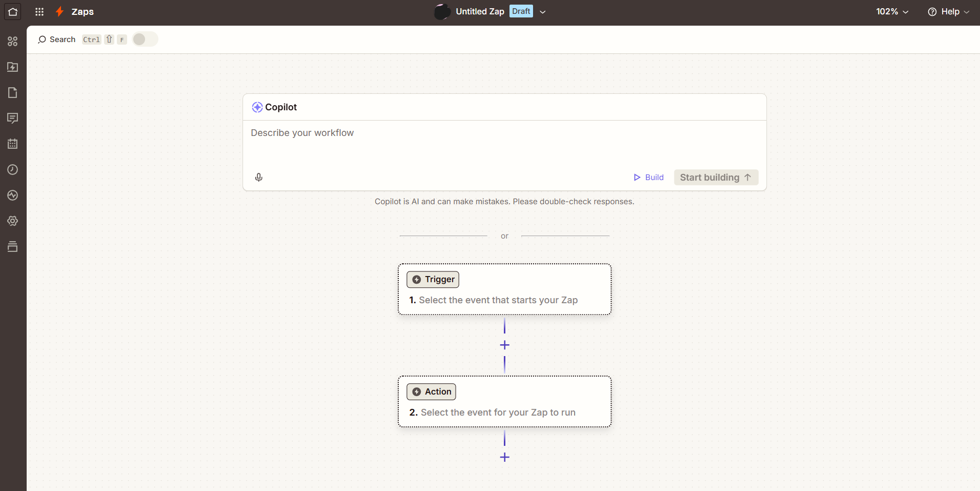This screenshot has height=491, width=980.
Task: Click the Copilot panel title
Action: click(x=281, y=107)
